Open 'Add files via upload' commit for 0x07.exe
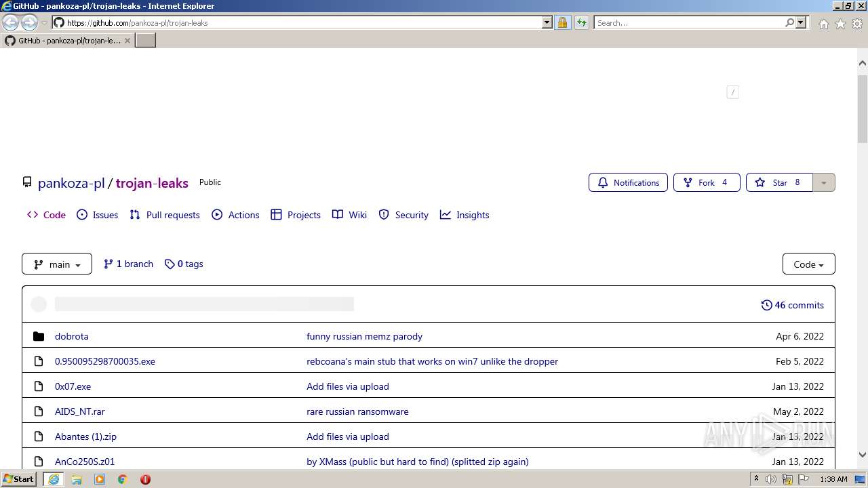This screenshot has width=868, height=488. [x=348, y=386]
